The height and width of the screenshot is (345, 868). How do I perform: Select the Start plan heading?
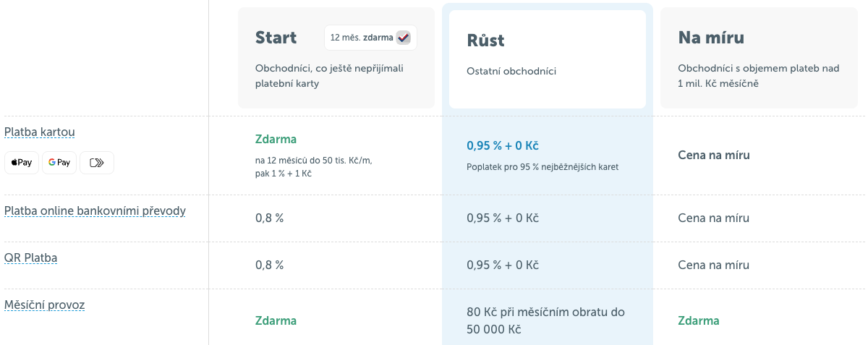click(276, 38)
